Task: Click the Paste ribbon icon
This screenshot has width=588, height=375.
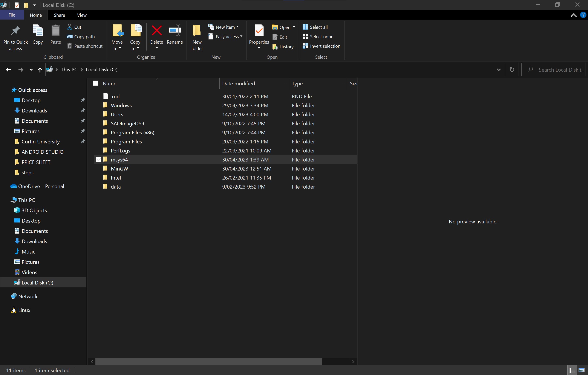Action: pyautogui.click(x=56, y=31)
